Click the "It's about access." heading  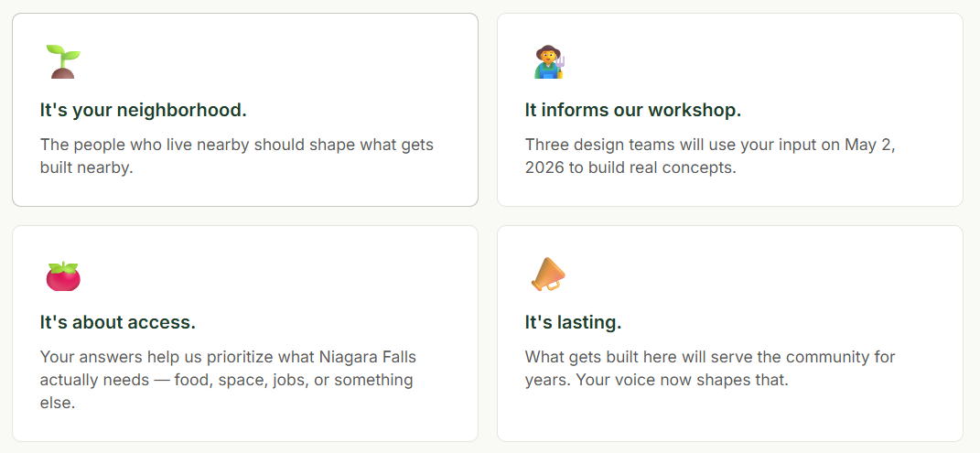117,323
